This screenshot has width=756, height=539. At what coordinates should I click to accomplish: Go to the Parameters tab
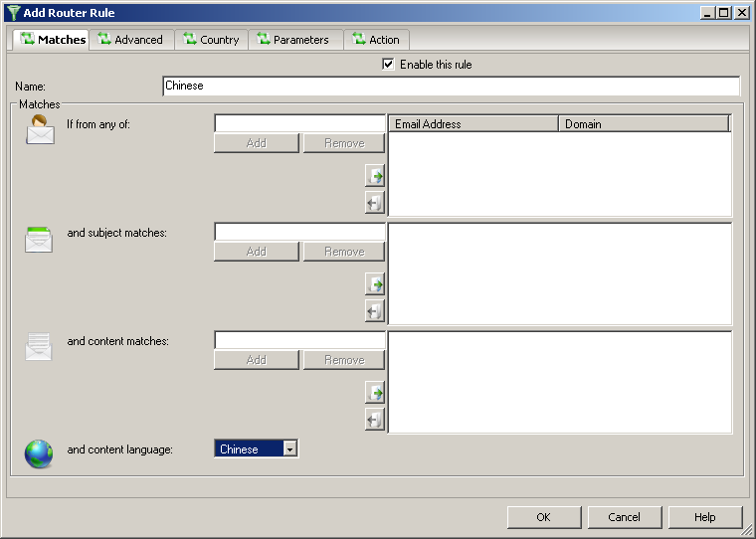[x=292, y=40]
